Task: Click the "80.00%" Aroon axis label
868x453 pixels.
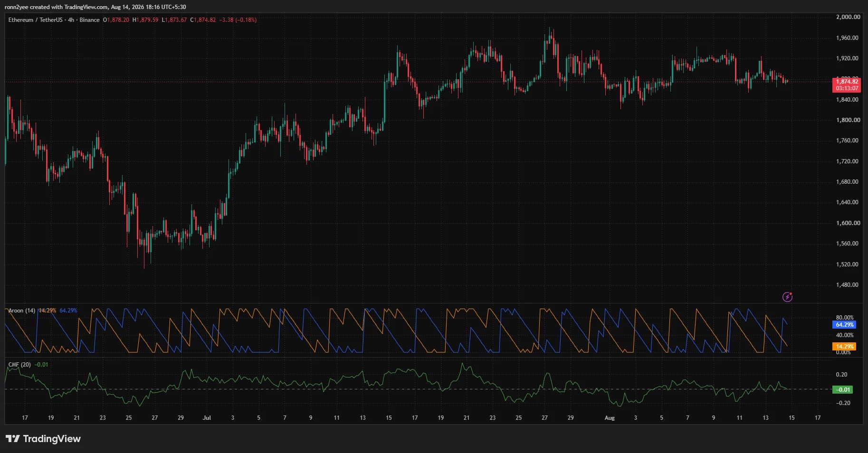Action: tap(845, 318)
